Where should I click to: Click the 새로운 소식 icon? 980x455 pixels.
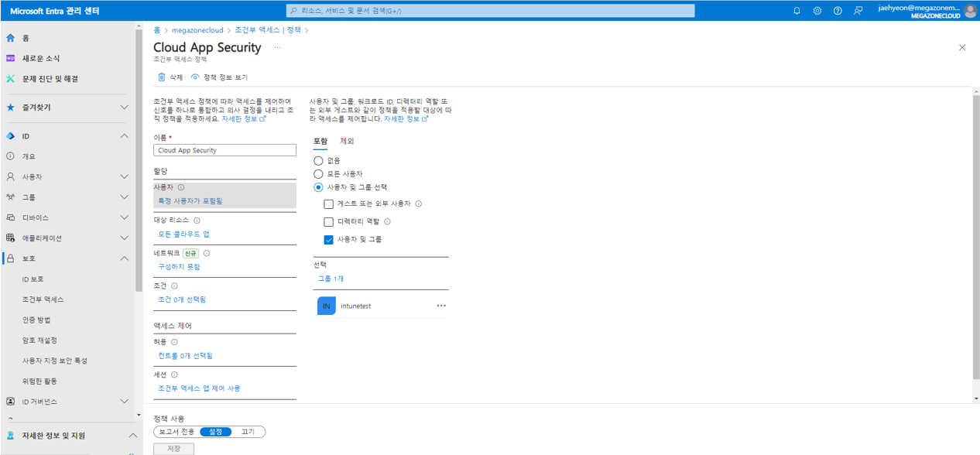[x=10, y=58]
